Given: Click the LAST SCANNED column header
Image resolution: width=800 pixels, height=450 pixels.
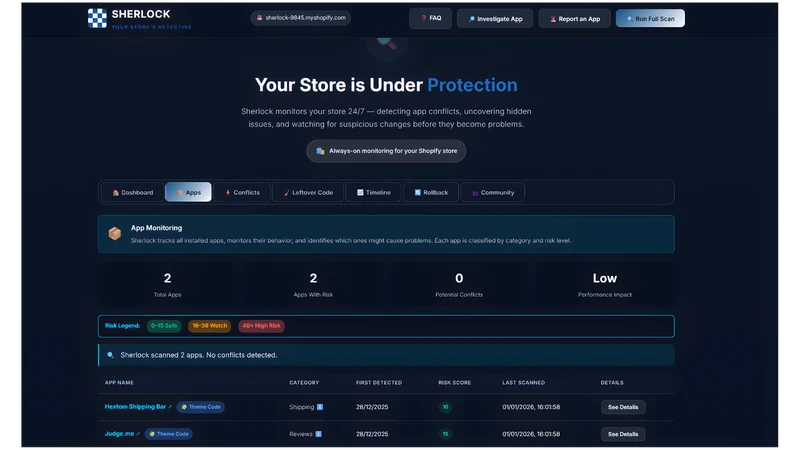Looking at the screenshot, I should coord(523,383).
